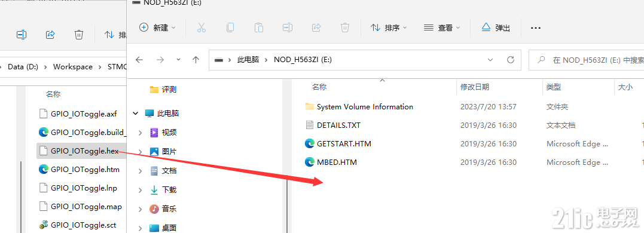Sort by the 类型 column header
Image resolution: width=644 pixels, height=233 pixels.
(554, 87)
